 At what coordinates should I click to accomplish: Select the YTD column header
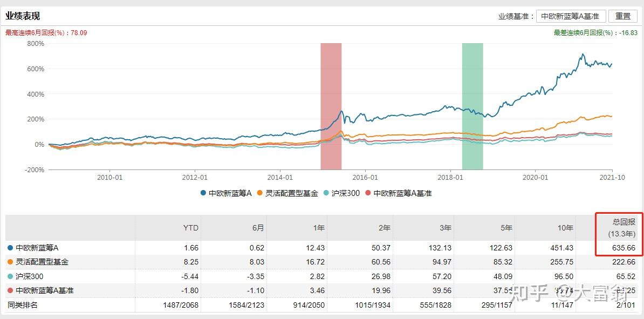(x=190, y=228)
